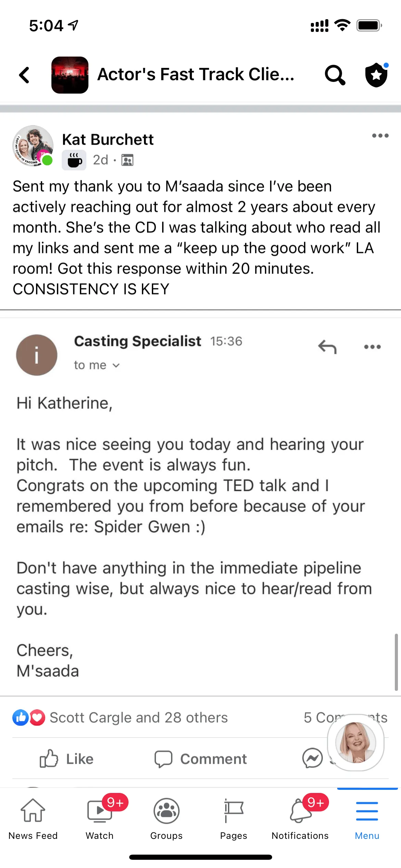Tap the email reply arrow icon

(327, 347)
